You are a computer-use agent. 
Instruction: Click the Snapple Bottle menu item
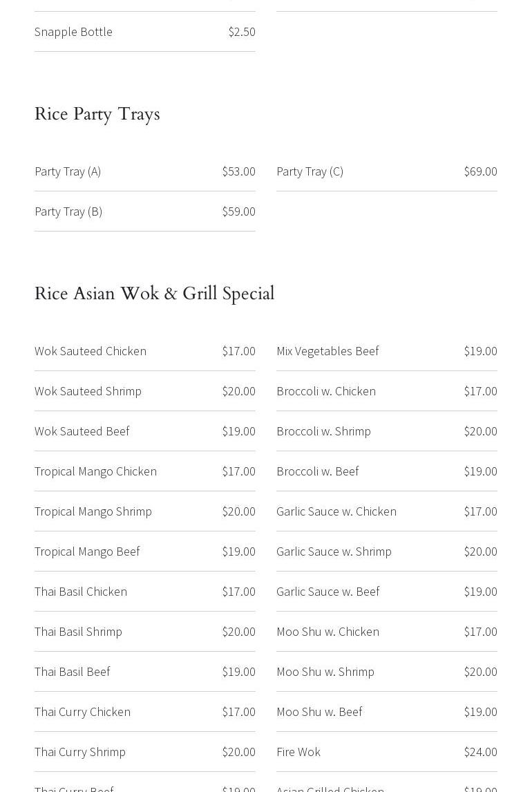[x=73, y=32]
